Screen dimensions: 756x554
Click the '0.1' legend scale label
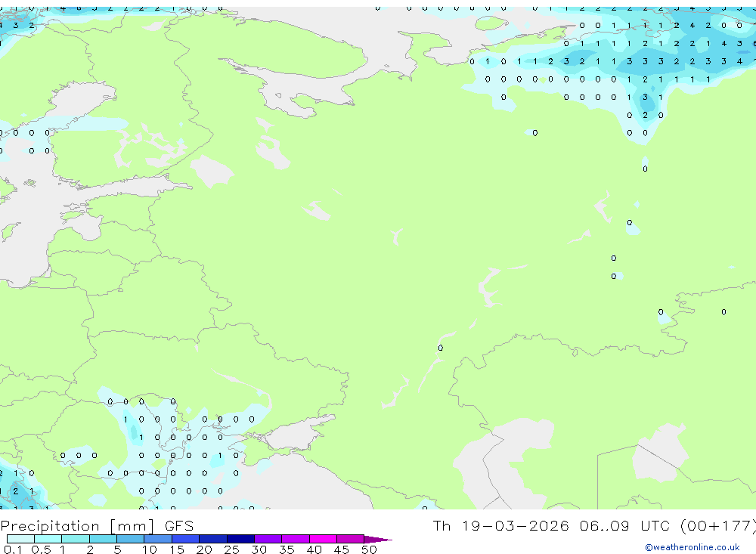pos(13,549)
